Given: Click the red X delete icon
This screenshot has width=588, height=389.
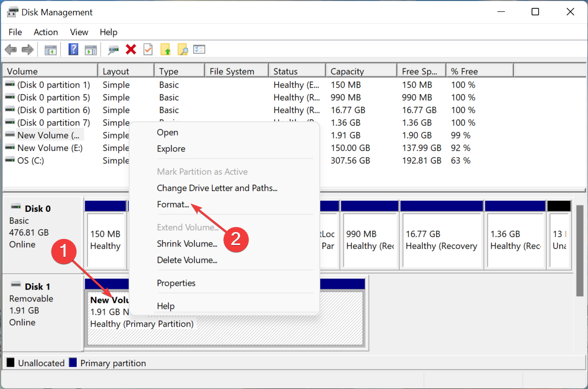Looking at the screenshot, I should click(x=131, y=49).
